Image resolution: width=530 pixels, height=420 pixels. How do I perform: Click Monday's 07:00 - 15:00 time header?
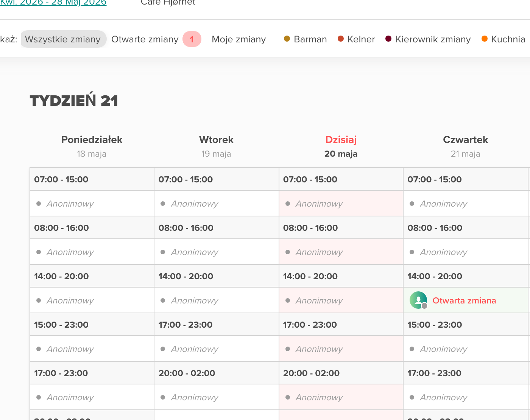click(x=92, y=179)
